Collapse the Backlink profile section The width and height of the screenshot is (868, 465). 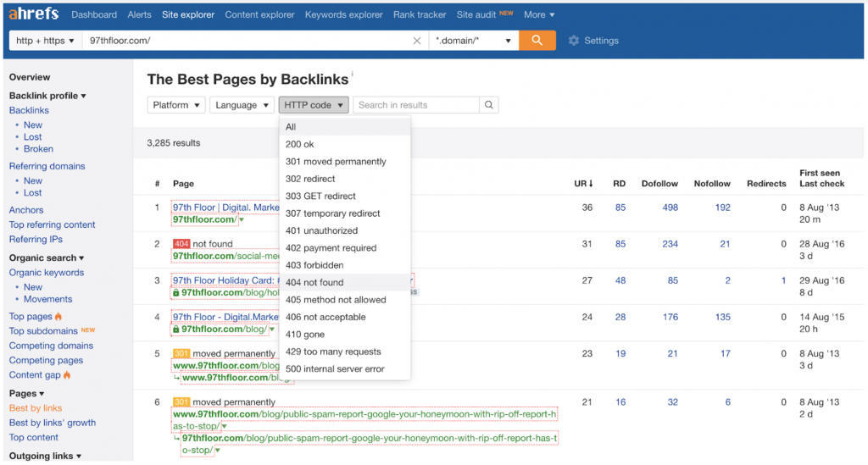47,96
